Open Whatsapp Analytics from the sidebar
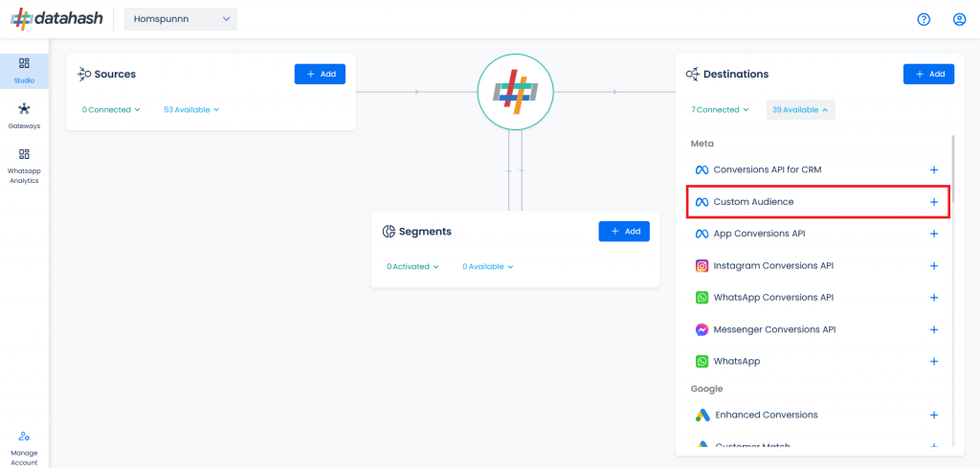Viewport: 980px width, 472px height. 24,165
